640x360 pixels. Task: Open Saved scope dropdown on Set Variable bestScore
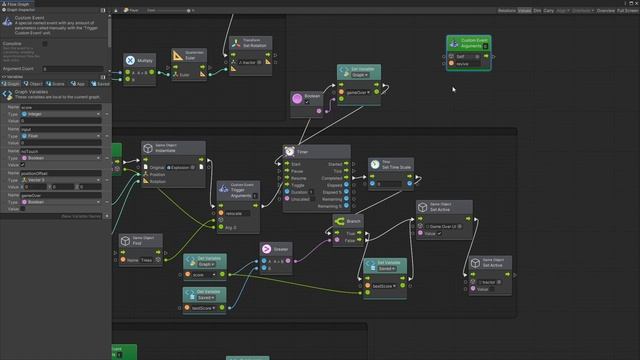387,269
